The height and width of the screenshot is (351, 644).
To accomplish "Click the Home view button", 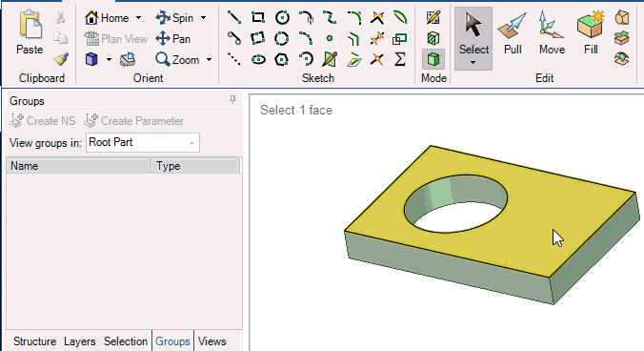I will click(107, 18).
